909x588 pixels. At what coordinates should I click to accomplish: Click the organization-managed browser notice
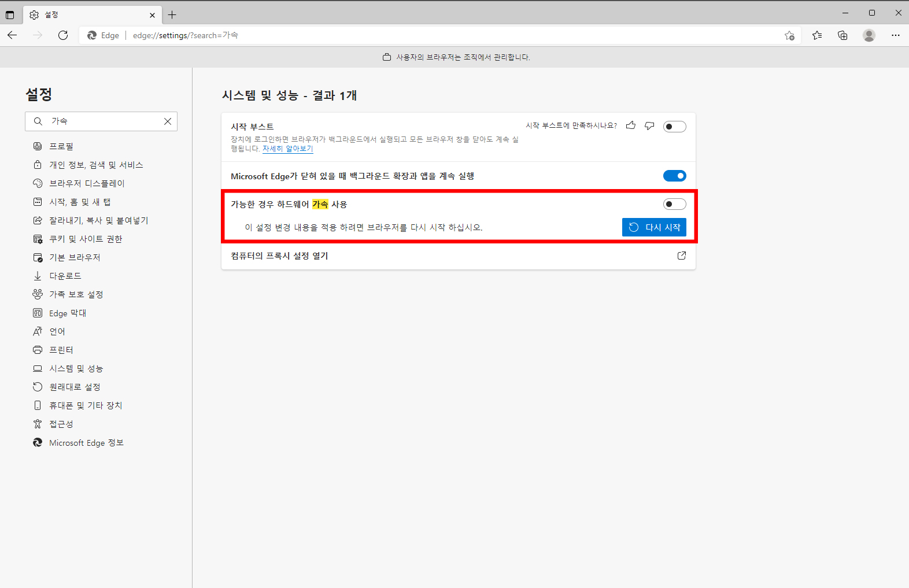[456, 57]
